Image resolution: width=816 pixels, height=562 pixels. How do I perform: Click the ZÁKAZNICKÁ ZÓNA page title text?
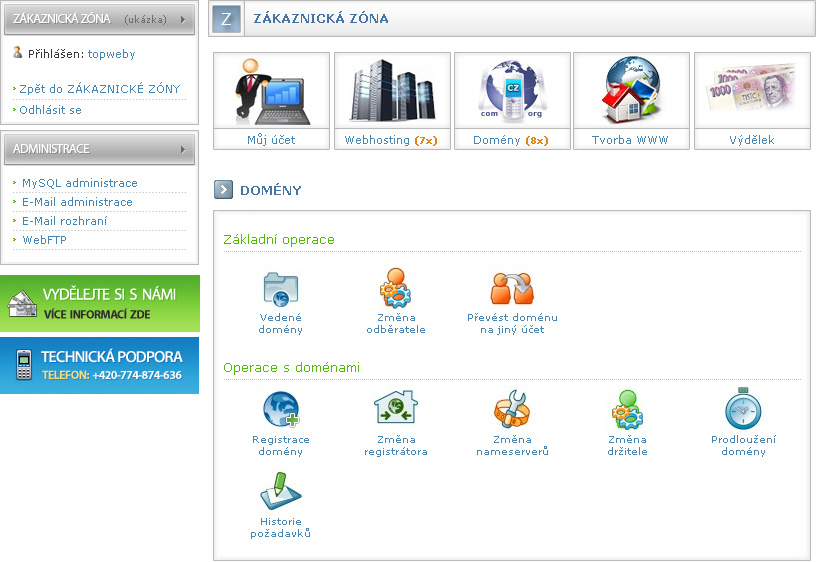(321, 18)
